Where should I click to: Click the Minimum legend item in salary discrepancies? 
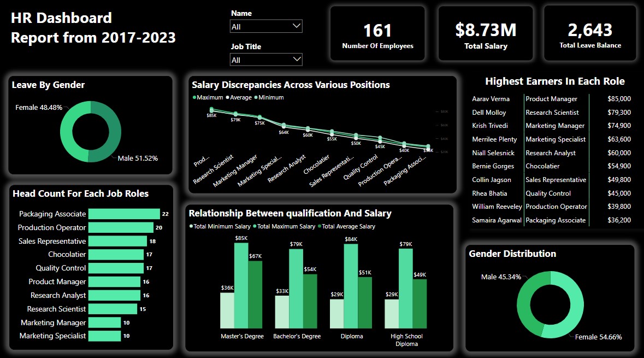coord(269,97)
